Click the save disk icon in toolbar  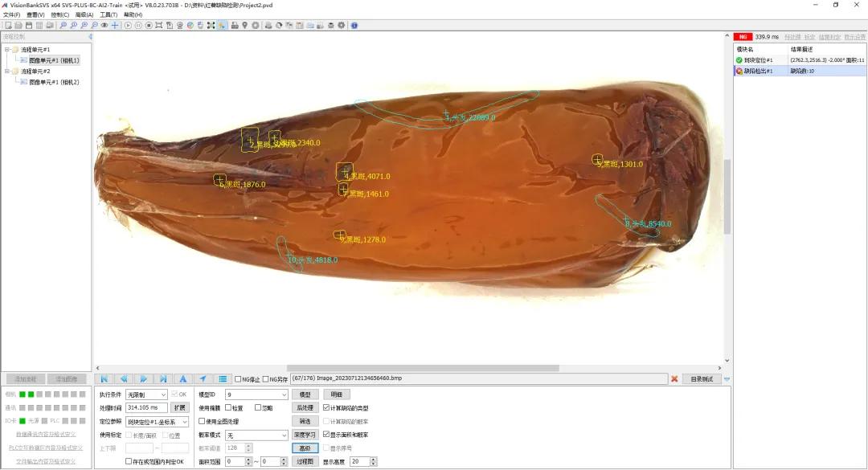coord(29,26)
